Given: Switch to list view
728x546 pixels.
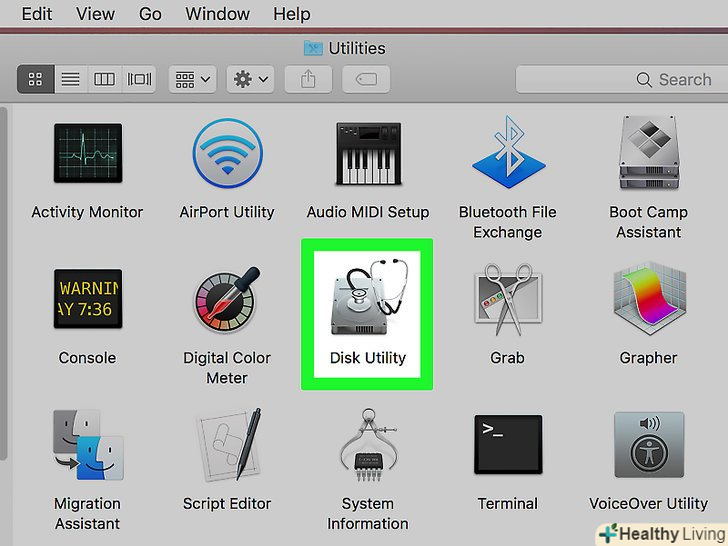Looking at the screenshot, I should [x=71, y=79].
